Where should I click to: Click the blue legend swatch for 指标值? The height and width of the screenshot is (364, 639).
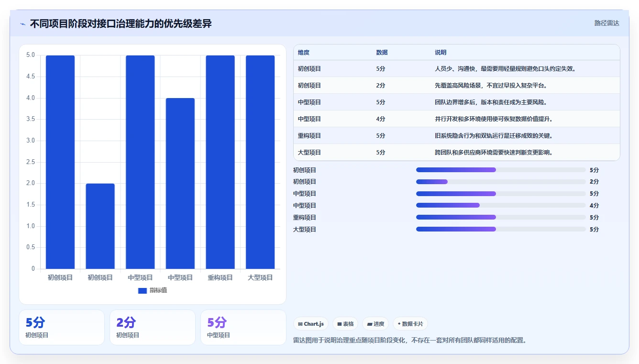(142, 290)
